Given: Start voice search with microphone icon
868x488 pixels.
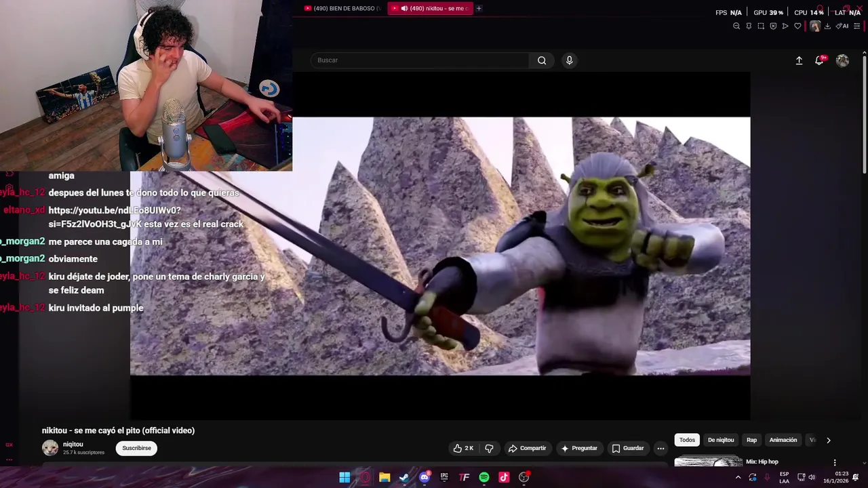Looking at the screenshot, I should (x=569, y=60).
